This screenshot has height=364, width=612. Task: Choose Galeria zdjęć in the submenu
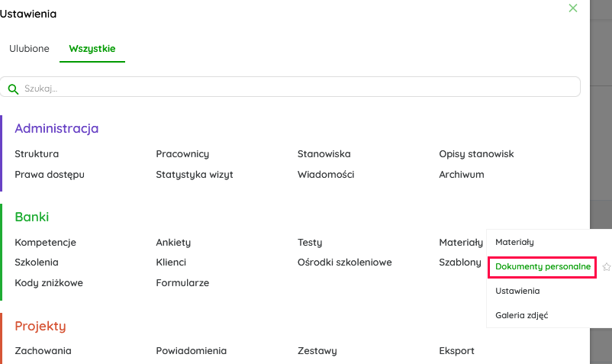pos(521,314)
